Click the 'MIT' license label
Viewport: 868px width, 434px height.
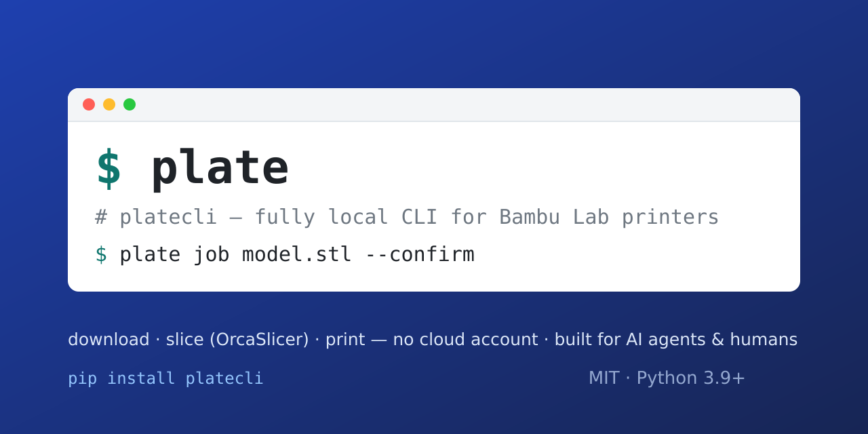pos(604,378)
